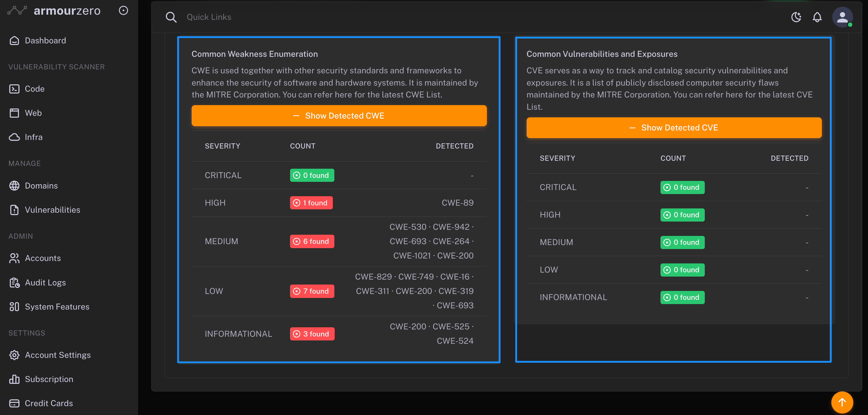Open the Domains globe icon
868x415 pixels.
[x=14, y=185]
